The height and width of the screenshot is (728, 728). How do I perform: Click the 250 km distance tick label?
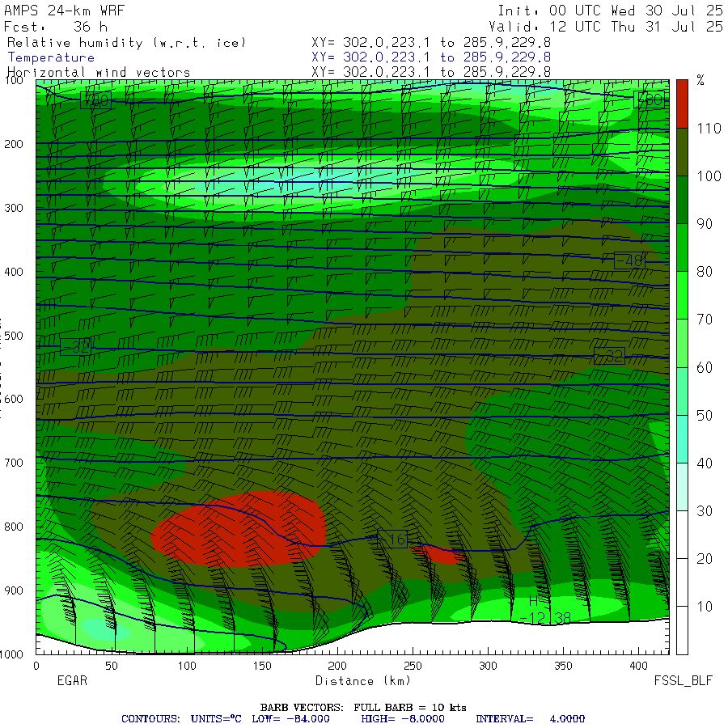tap(413, 666)
